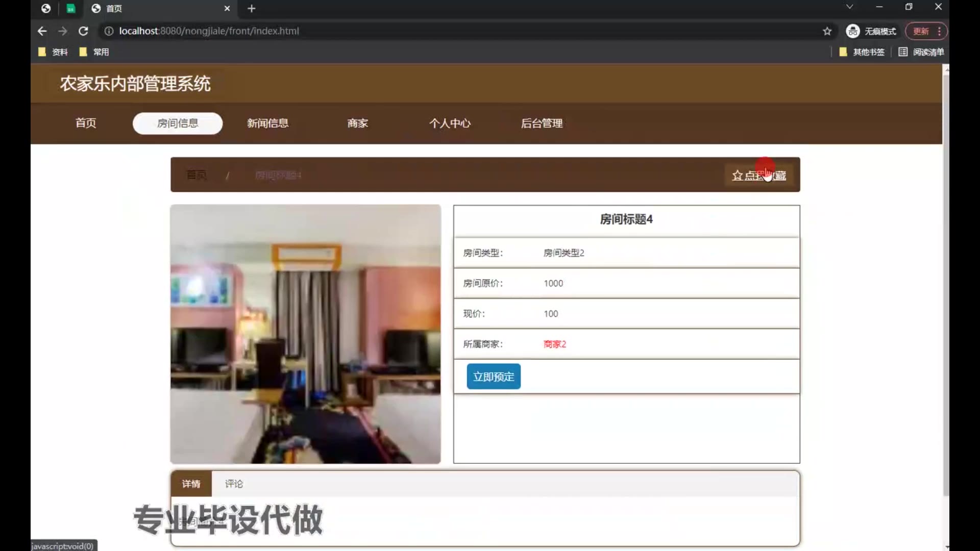980x551 pixels.
Task: Click the room photo thumbnail
Action: (305, 334)
